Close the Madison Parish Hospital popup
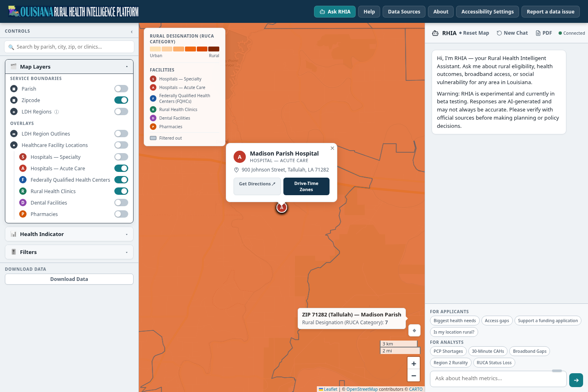The image size is (588, 392). coord(332,148)
